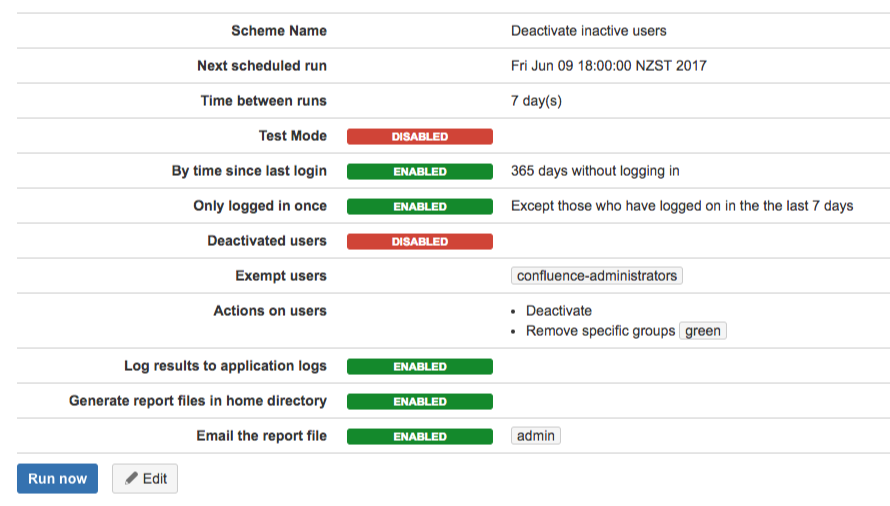This screenshot has height=506, width=890.
Task: Click ENABLED badge for By time since last login
Action: tap(420, 172)
